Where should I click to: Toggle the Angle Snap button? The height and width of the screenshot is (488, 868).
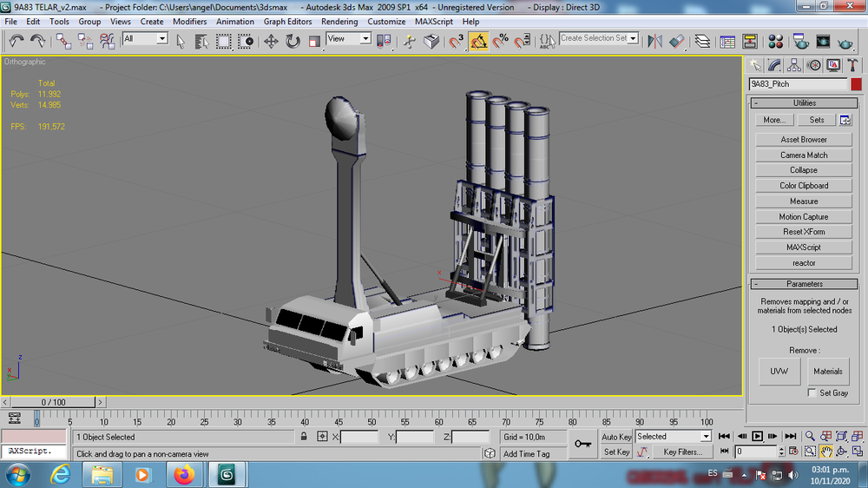(x=478, y=41)
